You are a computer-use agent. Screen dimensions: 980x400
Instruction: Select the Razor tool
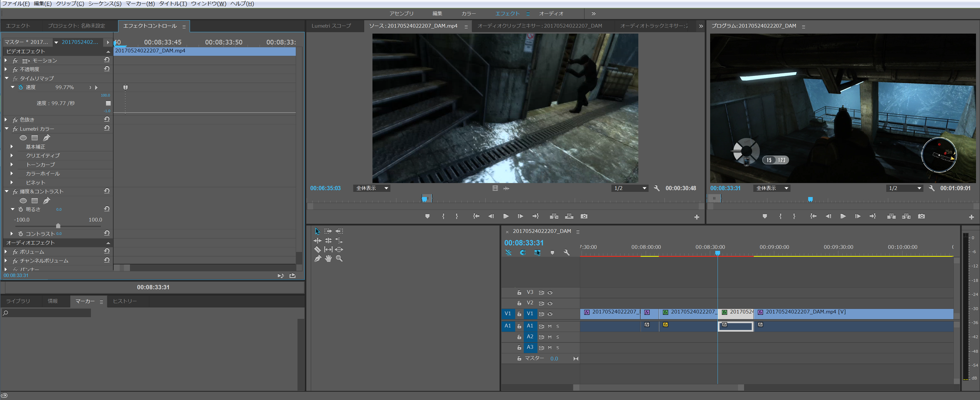317,249
